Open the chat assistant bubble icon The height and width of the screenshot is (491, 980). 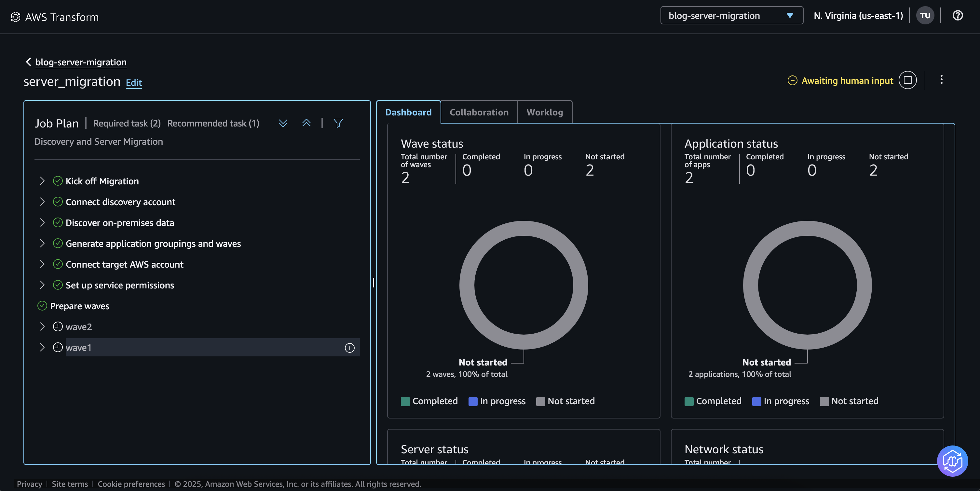coord(952,461)
